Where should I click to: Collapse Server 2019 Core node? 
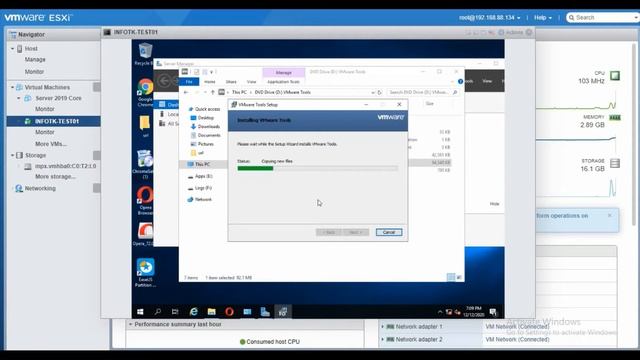[19, 98]
